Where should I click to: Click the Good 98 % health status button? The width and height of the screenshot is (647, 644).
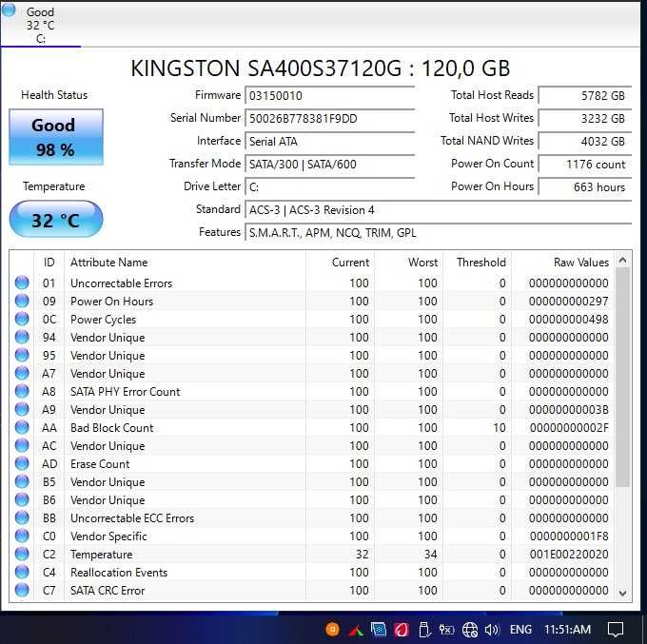click(56, 137)
